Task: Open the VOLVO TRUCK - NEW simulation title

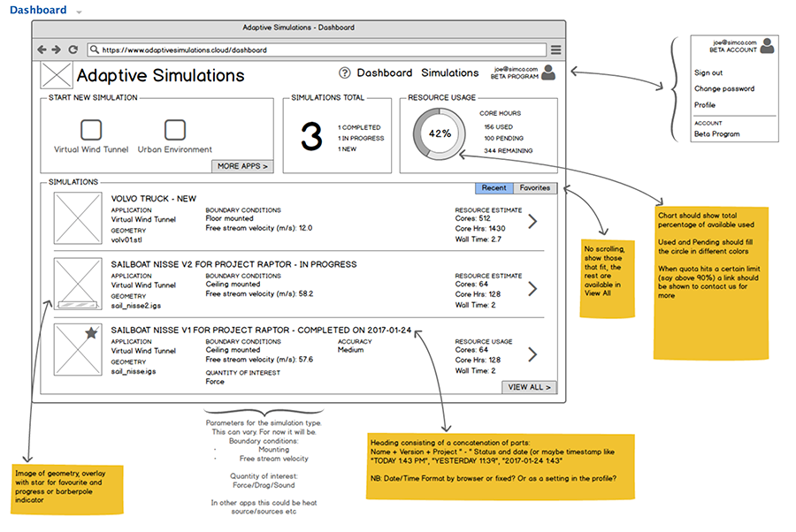Action: [x=153, y=199]
